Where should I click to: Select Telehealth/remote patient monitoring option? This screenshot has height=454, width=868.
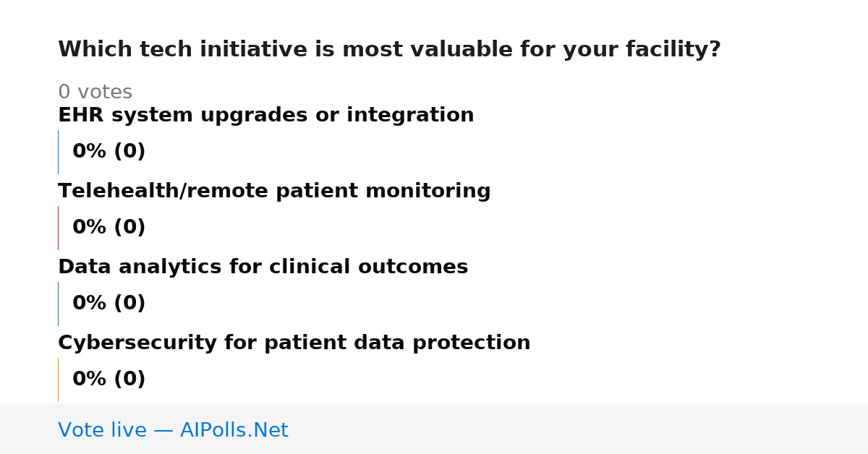pyautogui.click(x=274, y=192)
